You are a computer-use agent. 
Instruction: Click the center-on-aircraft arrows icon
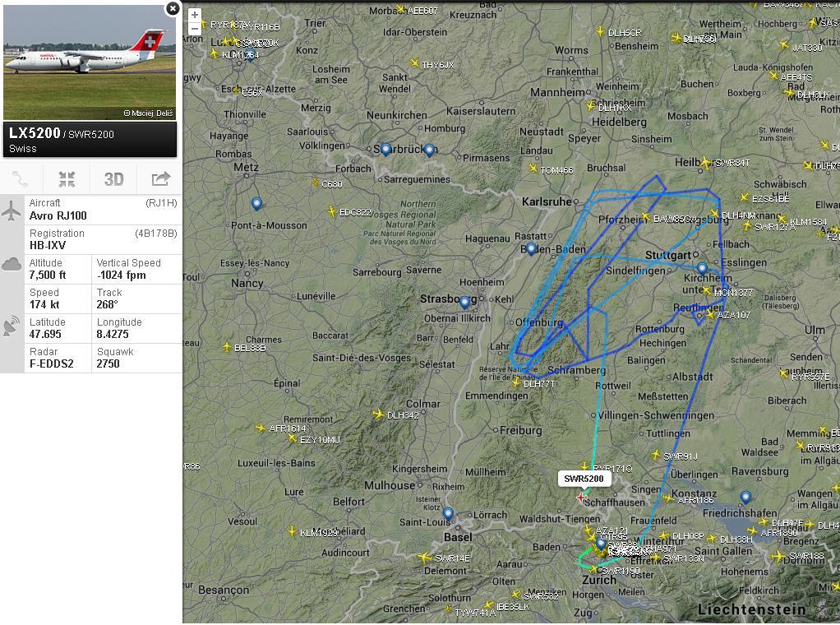(67, 179)
